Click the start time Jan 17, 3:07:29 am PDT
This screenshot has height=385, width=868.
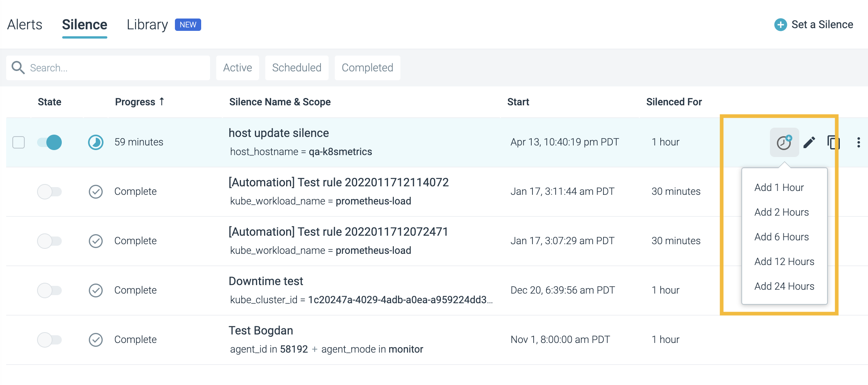[562, 241]
